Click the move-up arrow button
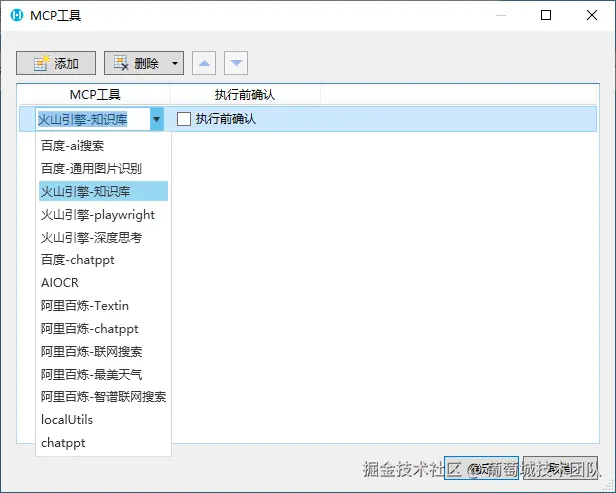Viewport: 616px width, 493px height. click(x=204, y=63)
